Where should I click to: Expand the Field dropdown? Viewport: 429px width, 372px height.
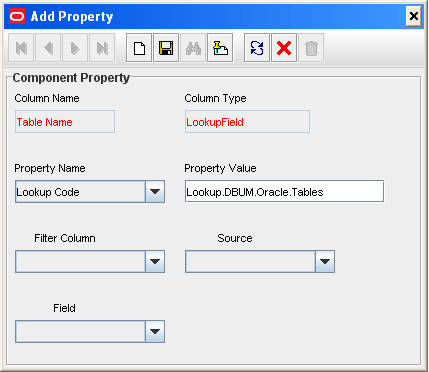tap(155, 332)
